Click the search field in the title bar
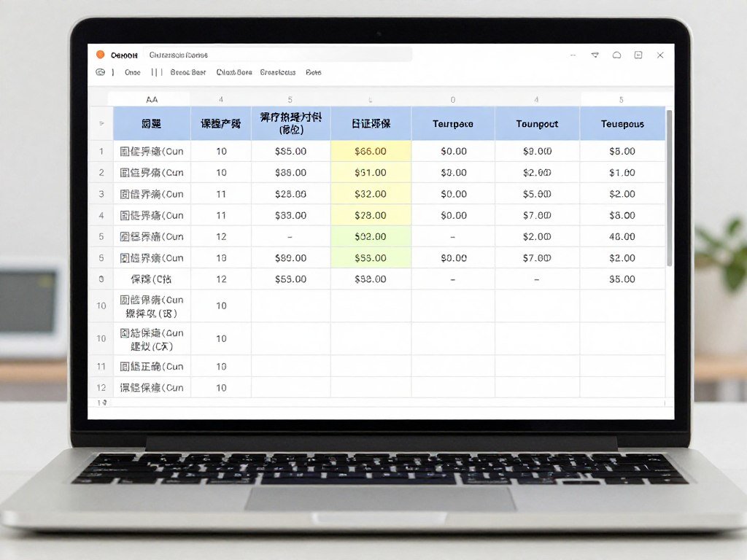The image size is (747, 560). 277,55
